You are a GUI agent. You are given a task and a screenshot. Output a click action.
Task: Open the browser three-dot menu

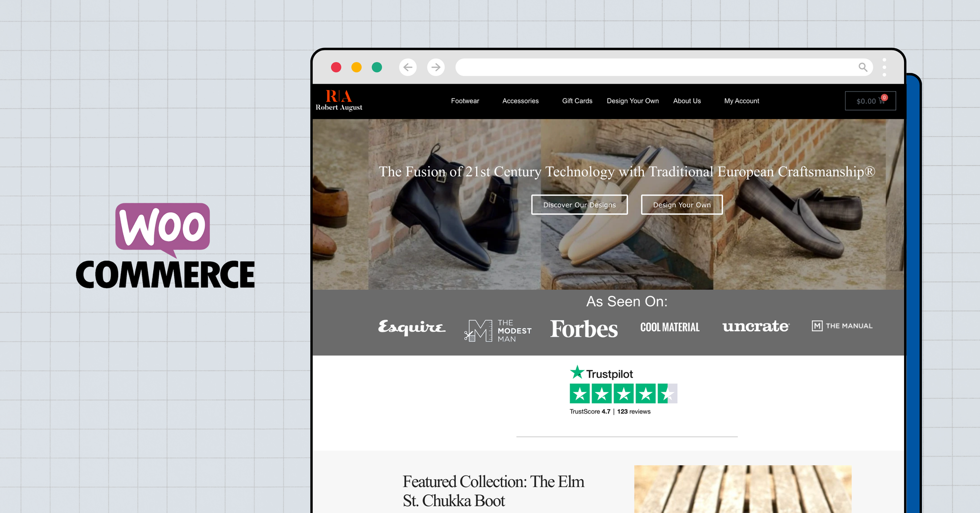(884, 67)
